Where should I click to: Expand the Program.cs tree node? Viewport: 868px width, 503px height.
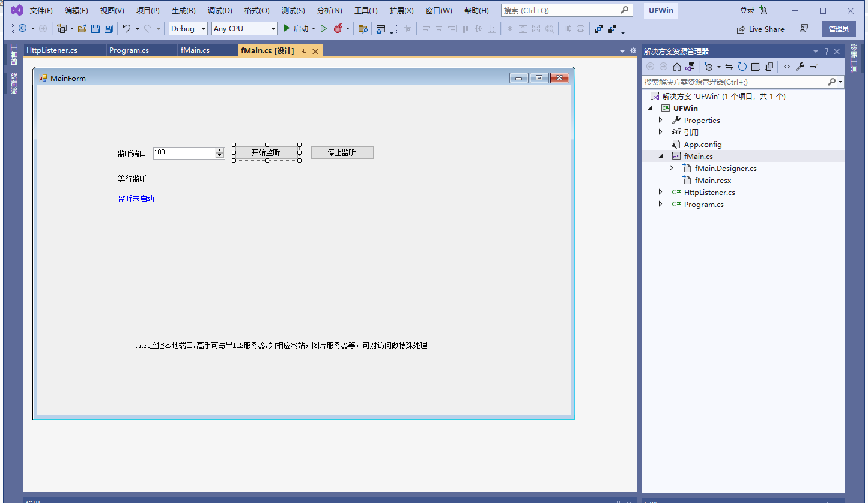pyautogui.click(x=661, y=204)
